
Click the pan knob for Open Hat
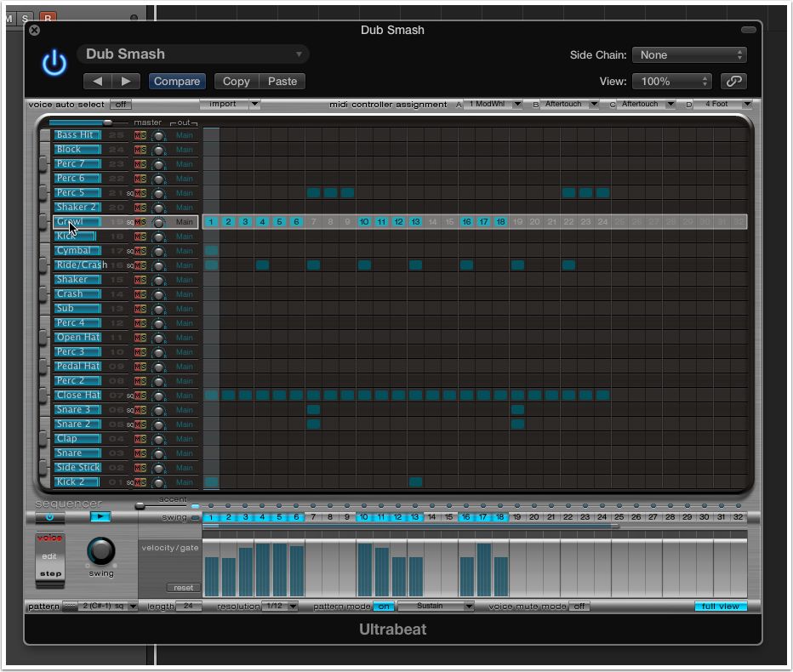click(159, 339)
